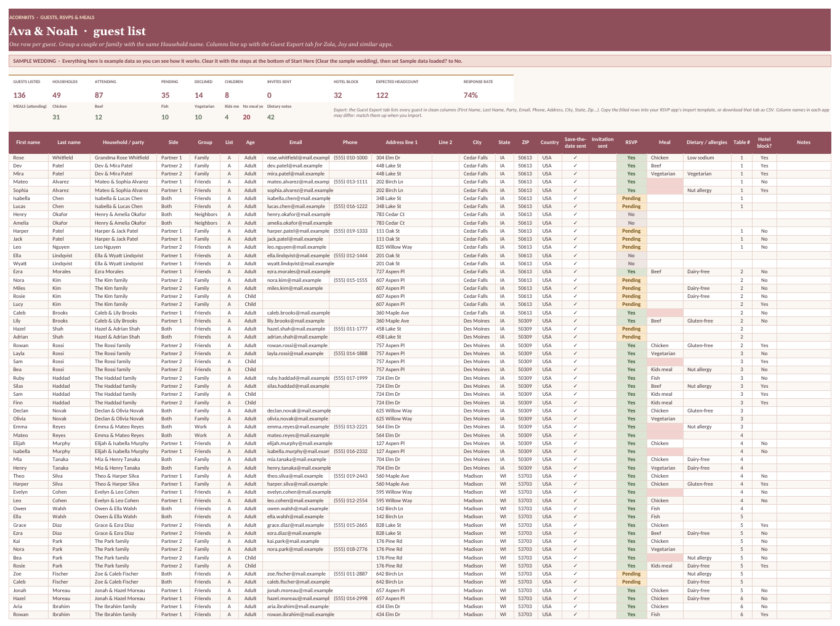Click the grace.diaz@mail.example email cell
Viewport: 840px width, 626px height.
coord(296,525)
